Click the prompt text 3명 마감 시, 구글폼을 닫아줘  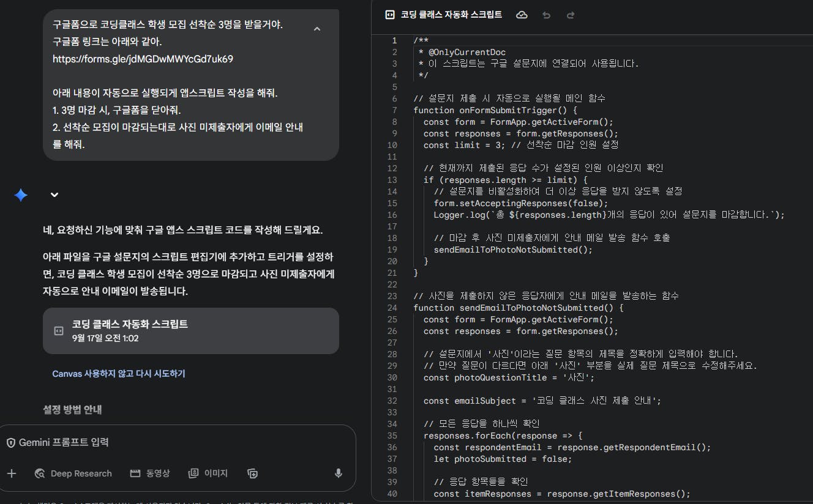[x=116, y=111]
